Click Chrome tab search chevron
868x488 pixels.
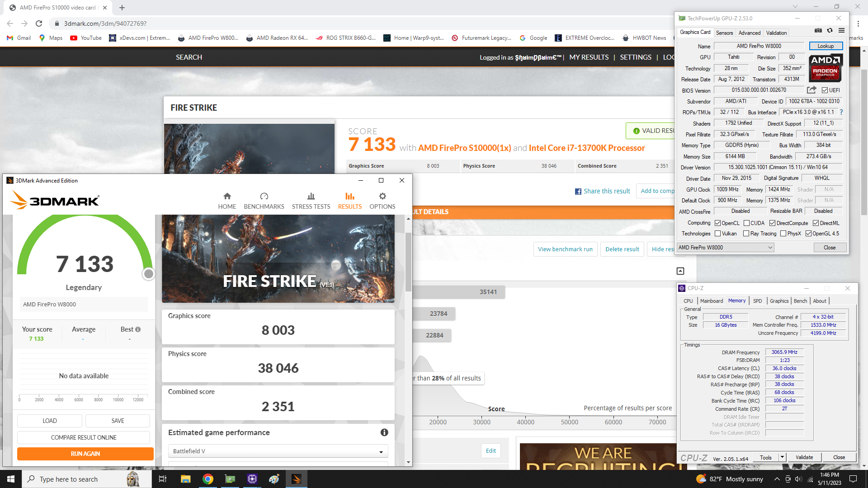(795, 7)
